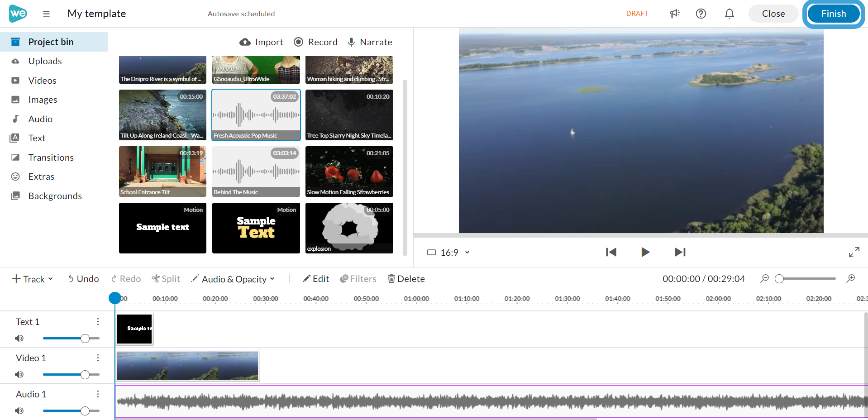
Task: Open the 16:9 aspect ratio dropdown
Action: (448, 252)
